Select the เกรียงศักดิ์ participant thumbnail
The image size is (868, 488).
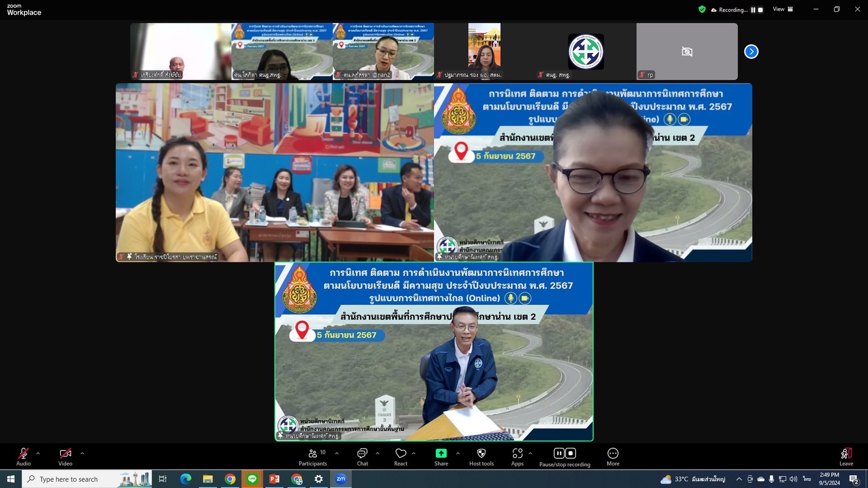click(181, 51)
